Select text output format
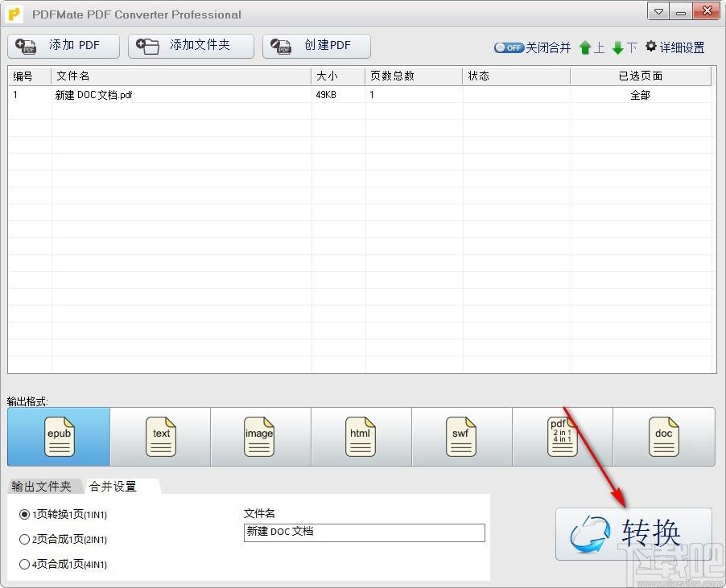 tap(160, 437)
